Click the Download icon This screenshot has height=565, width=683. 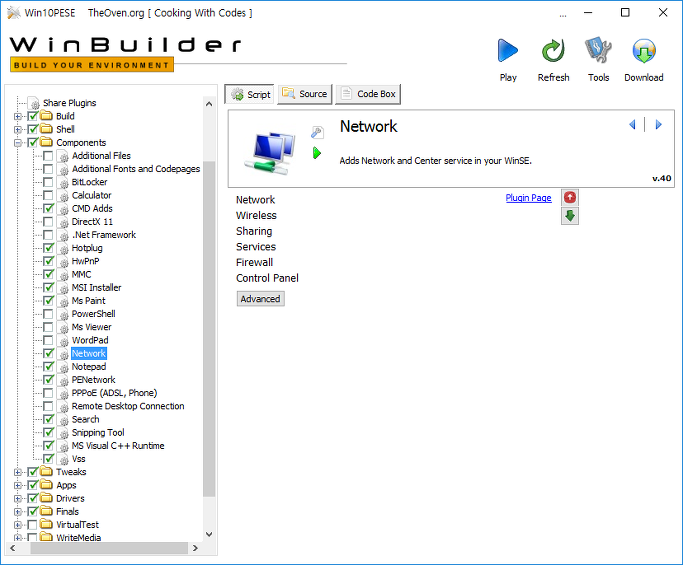644,51
